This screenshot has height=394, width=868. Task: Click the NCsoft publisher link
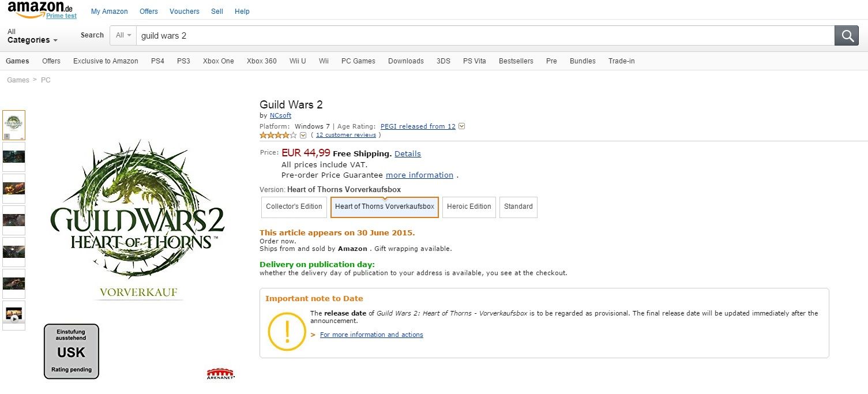coord(280,115)
